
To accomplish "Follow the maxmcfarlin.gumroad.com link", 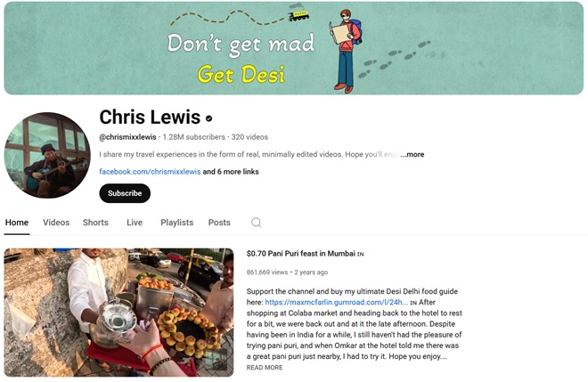I will [337, 302].
